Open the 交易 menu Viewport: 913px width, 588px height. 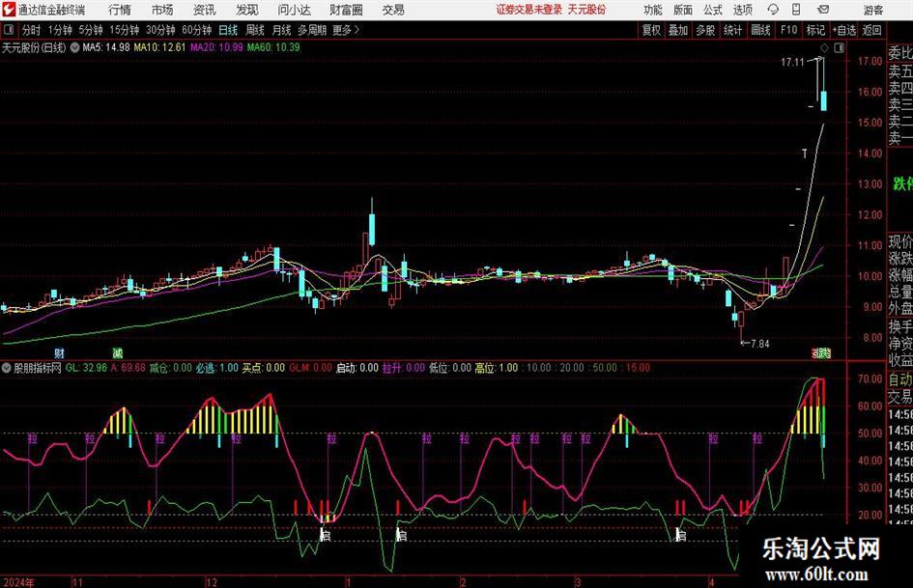pyautogui.click(x=393, y=10)
